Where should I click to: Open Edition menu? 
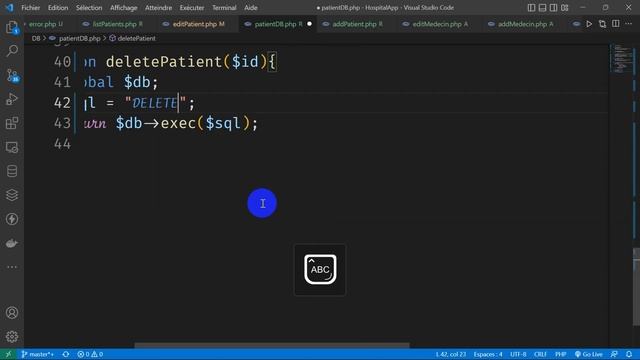click(x=58, y=8)
